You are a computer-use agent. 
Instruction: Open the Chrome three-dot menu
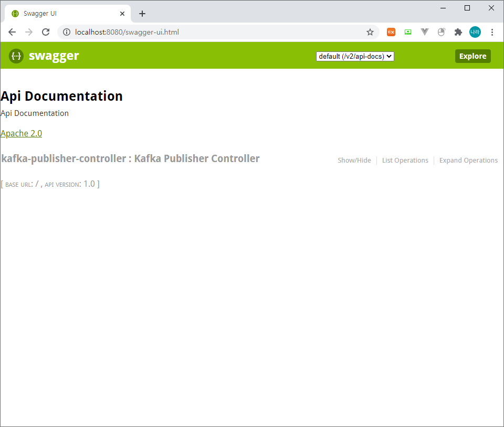pos(492,32)
